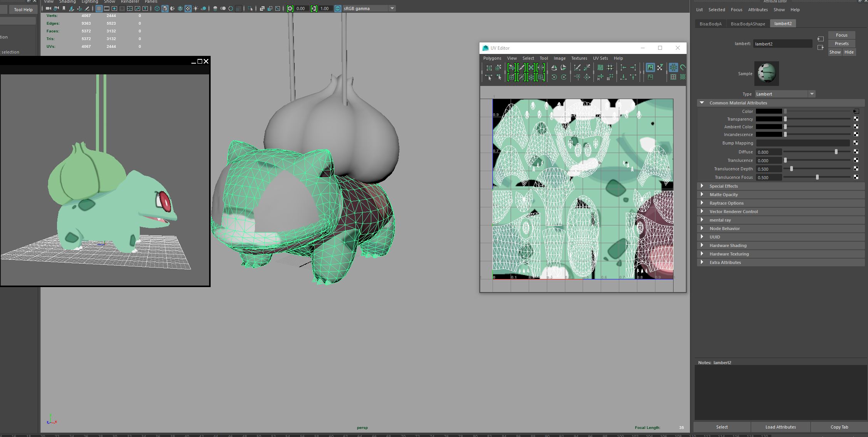Click the Load Attributes button
Image resolution: width=868 pixels, height=437 pixels.
tap(781, 427)
